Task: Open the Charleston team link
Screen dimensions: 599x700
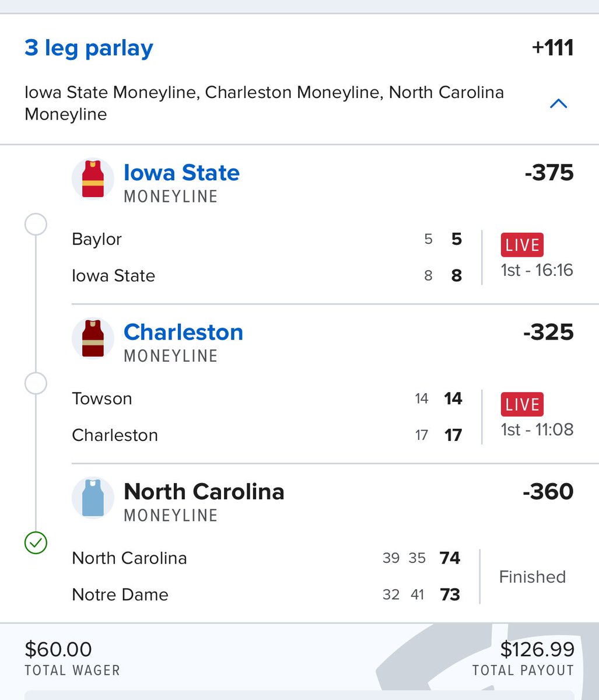Action: pos(183,332)
